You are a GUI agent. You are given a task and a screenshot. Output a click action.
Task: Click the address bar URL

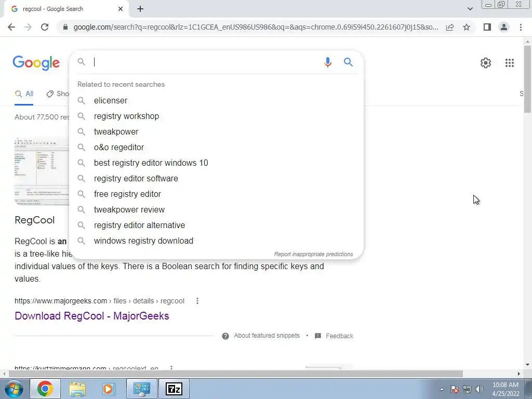coord(256,27)
